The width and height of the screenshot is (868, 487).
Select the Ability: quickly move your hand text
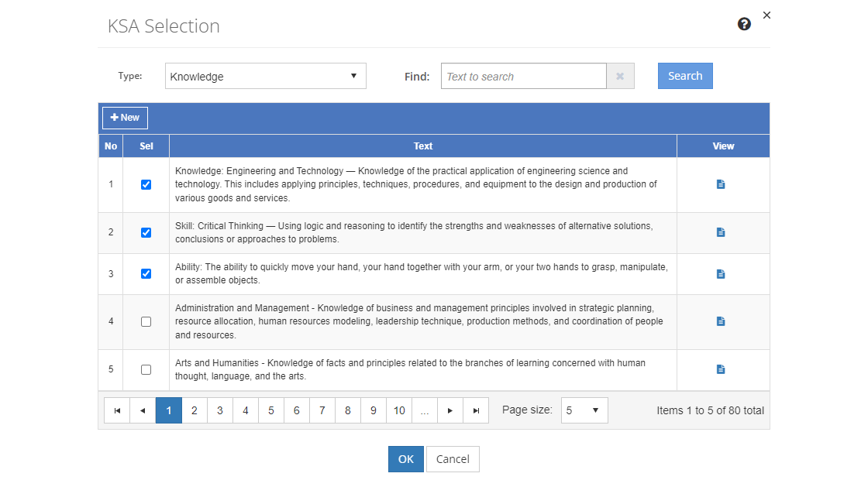[422, 273]
